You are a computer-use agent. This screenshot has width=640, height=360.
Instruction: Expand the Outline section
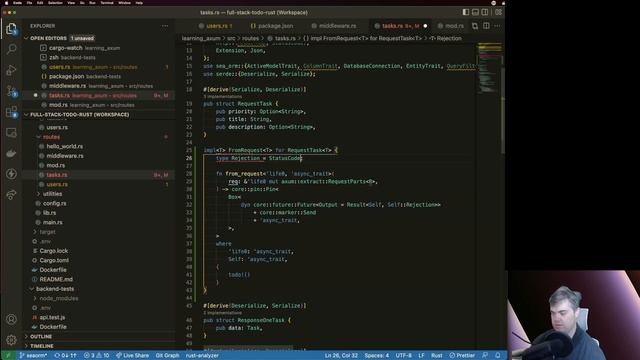[x=41, y=336]
